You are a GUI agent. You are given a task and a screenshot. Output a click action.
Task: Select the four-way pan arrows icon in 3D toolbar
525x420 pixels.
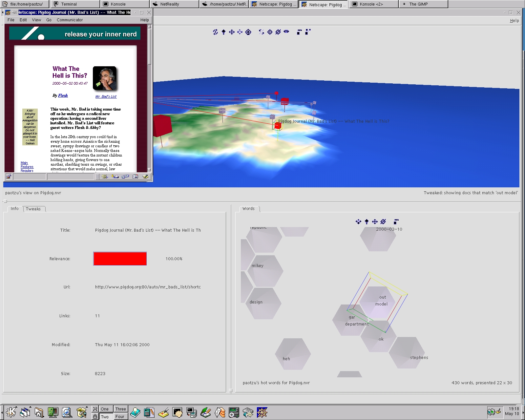point(232,32)
